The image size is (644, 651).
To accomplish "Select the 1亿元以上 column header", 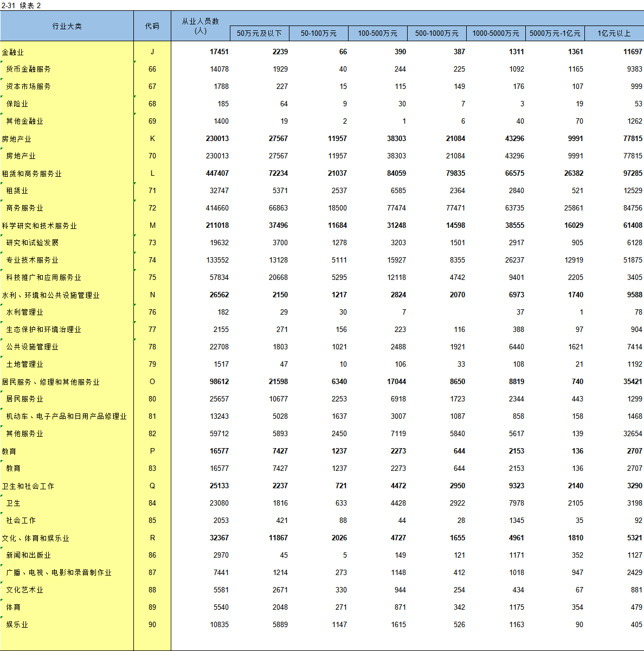I will click(x=614, y=33).
